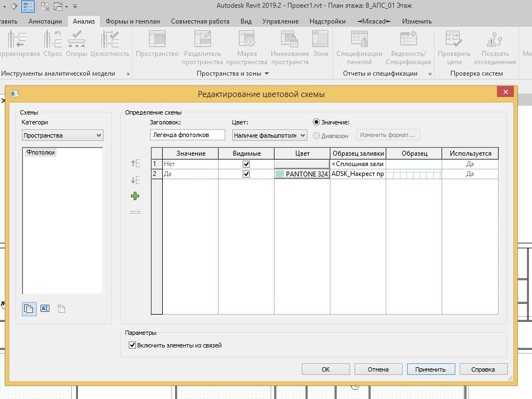Open the Miracad ribbon tab

click(x=374, y=21)
